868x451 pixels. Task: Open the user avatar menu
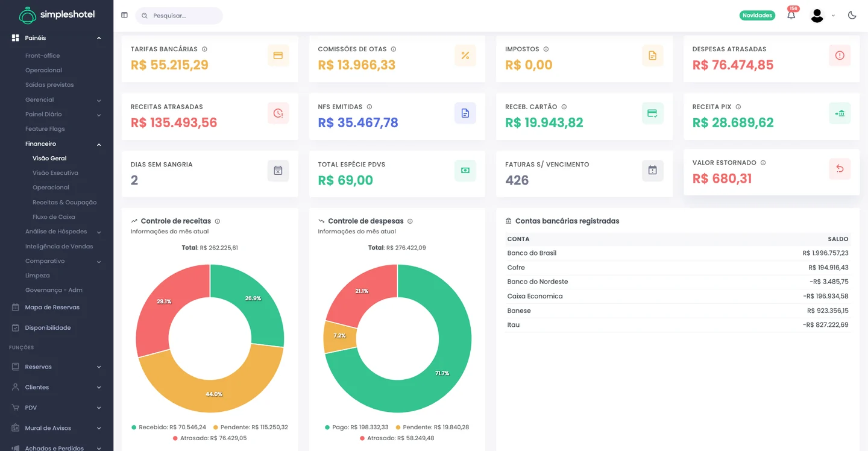tap(817, 16)
